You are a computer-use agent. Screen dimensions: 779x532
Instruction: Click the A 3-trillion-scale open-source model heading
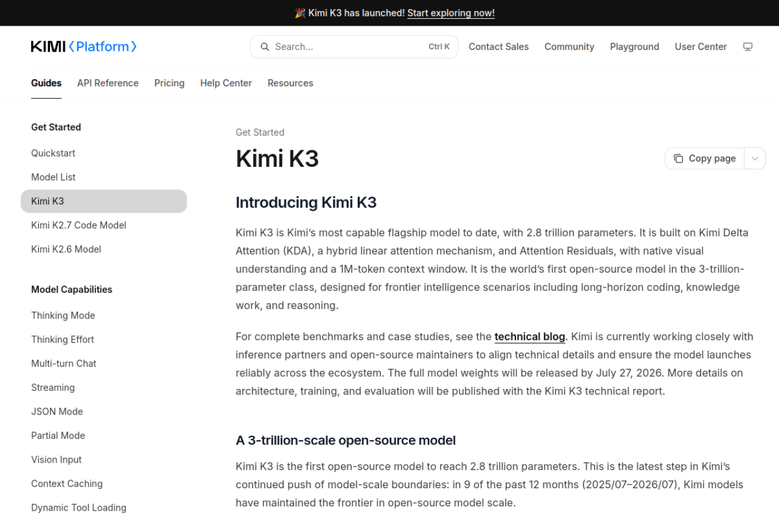coord(346,440)
